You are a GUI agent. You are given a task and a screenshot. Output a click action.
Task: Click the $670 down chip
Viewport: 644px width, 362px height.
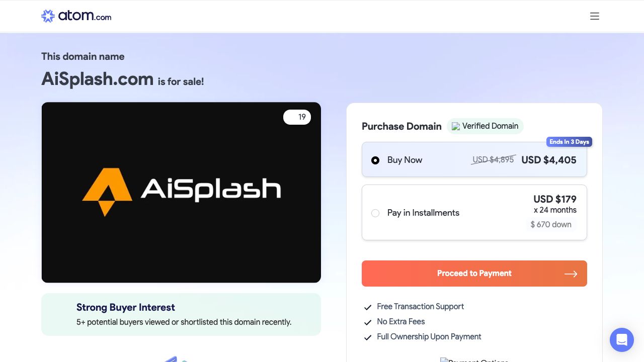coord(551,225)
